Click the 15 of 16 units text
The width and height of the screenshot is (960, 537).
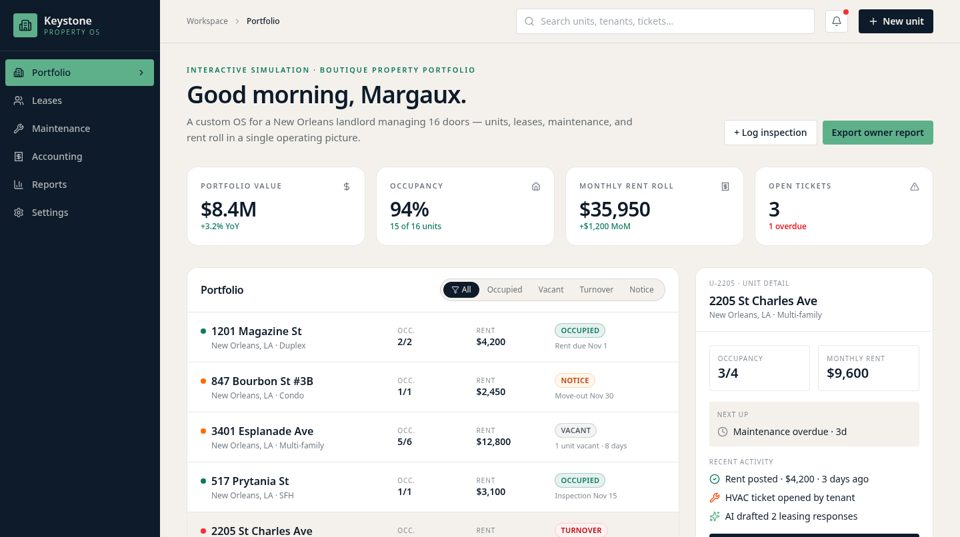[415, 227]
